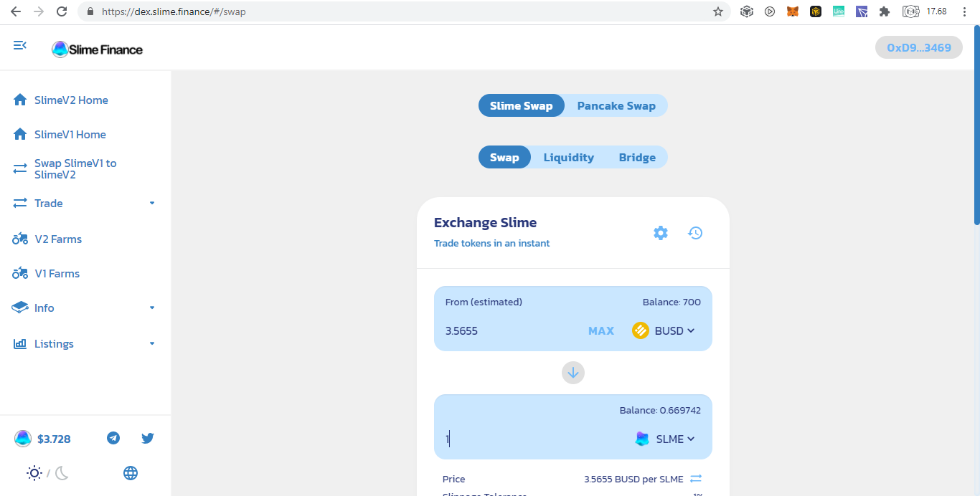Open the browser extensions puzzle icon
The height and width of the screenshot is (496, 980).
885,11
